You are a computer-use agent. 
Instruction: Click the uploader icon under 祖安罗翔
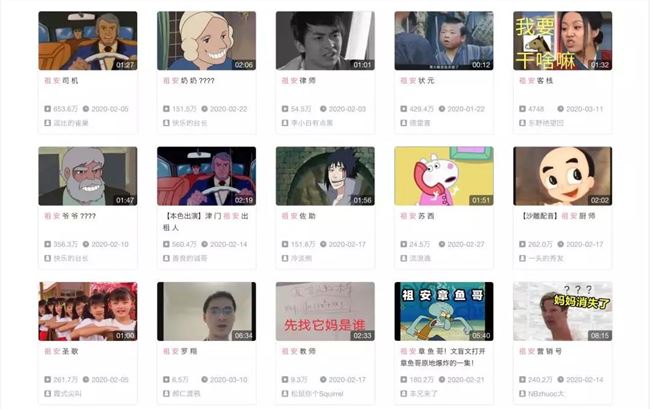(x=166, y=393)
